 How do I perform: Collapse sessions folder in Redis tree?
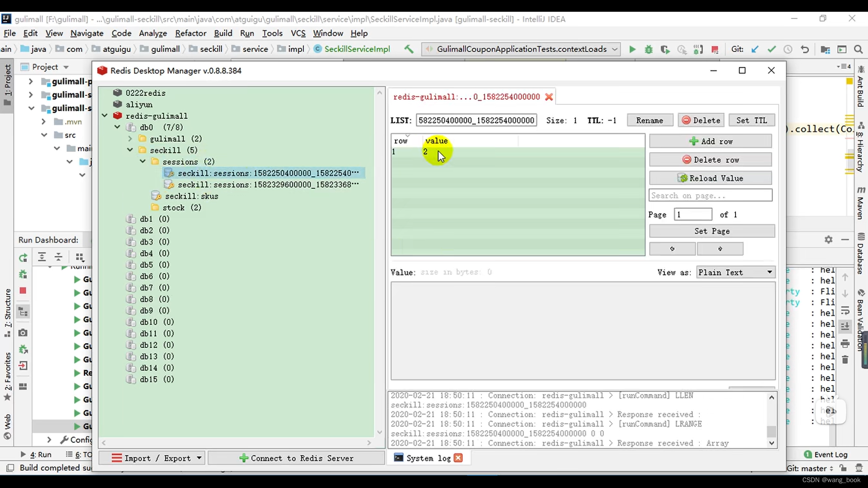pyautogui.click(x=143, y=161)
